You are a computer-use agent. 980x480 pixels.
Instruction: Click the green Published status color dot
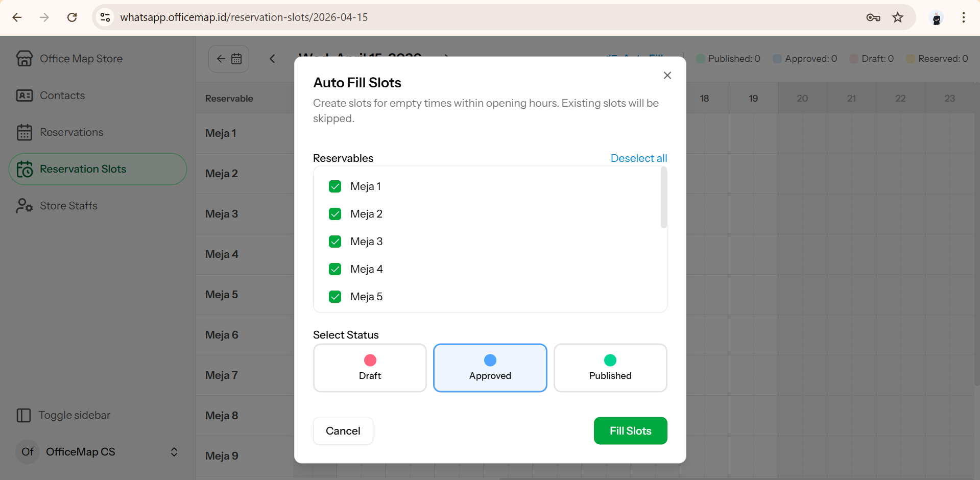click(x=610, y=359)
